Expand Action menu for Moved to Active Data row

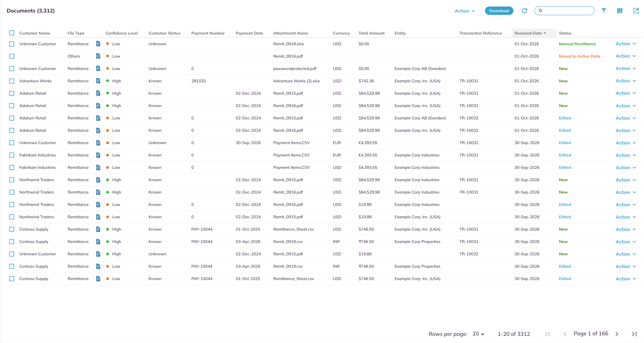pyautogui.click(x=626, y=56)
